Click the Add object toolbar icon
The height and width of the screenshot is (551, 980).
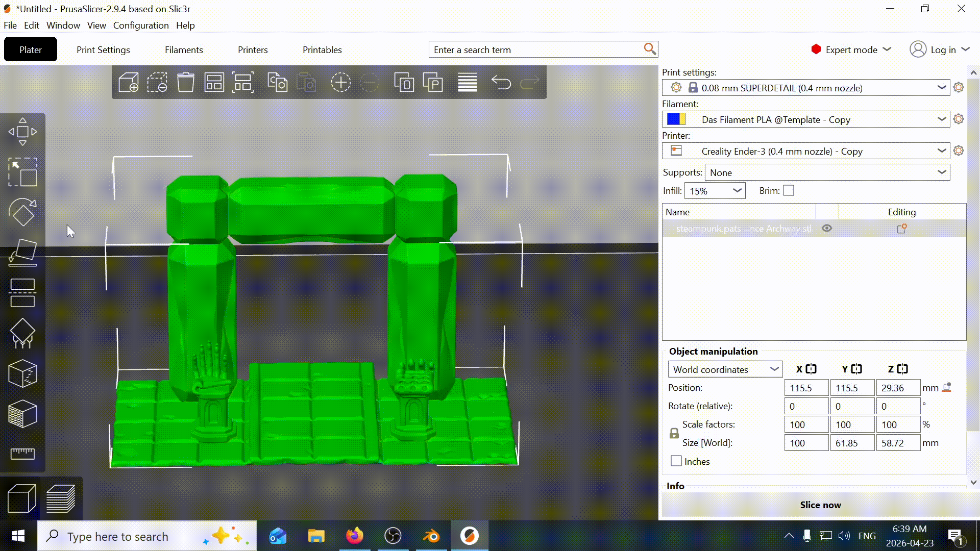pos(129,82)
